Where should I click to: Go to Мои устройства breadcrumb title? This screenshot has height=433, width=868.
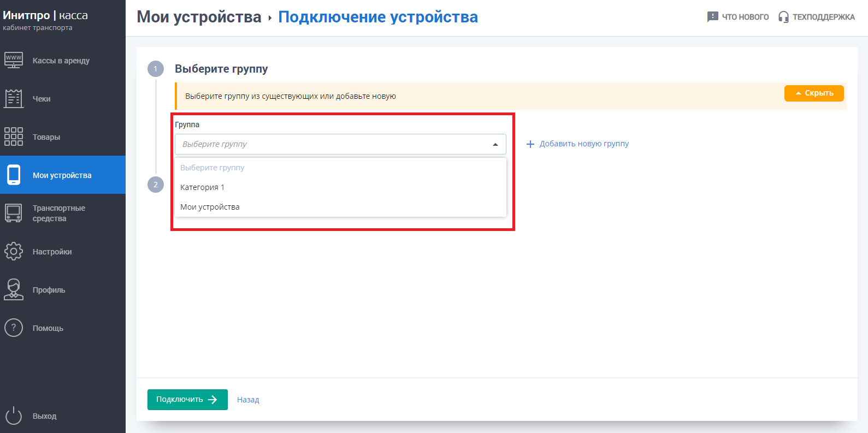click(x=199, y=17)
